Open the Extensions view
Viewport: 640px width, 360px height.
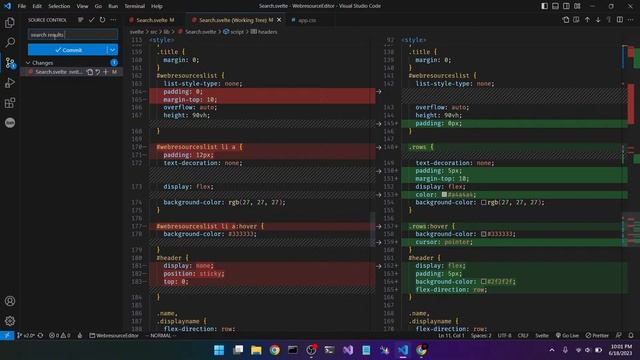coord(10,103)
